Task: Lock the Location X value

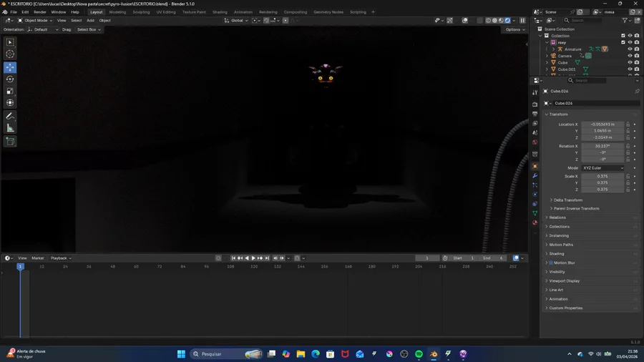Action: [628, 124]
